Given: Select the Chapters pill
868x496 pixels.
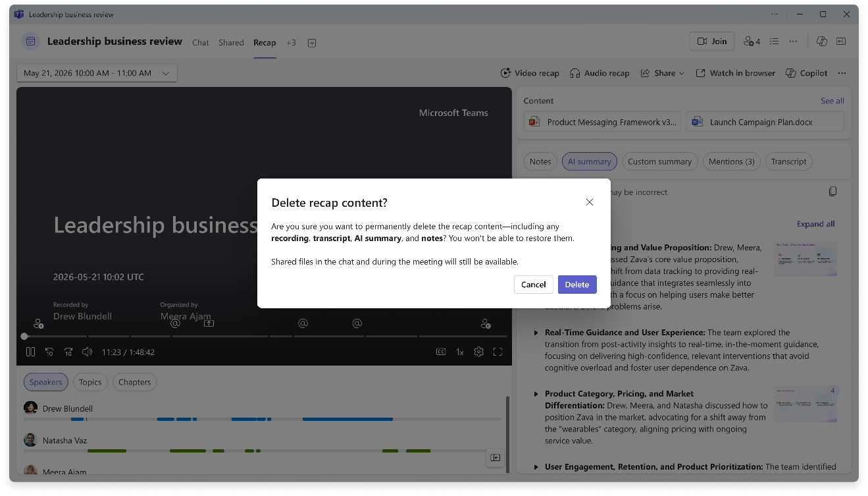Looking at the screenshot, I should (x=135, y=382).
